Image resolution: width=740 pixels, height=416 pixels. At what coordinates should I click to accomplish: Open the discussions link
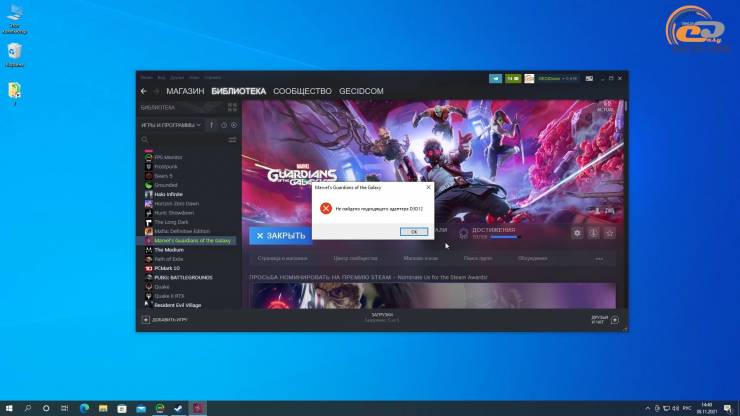point(532,259)
